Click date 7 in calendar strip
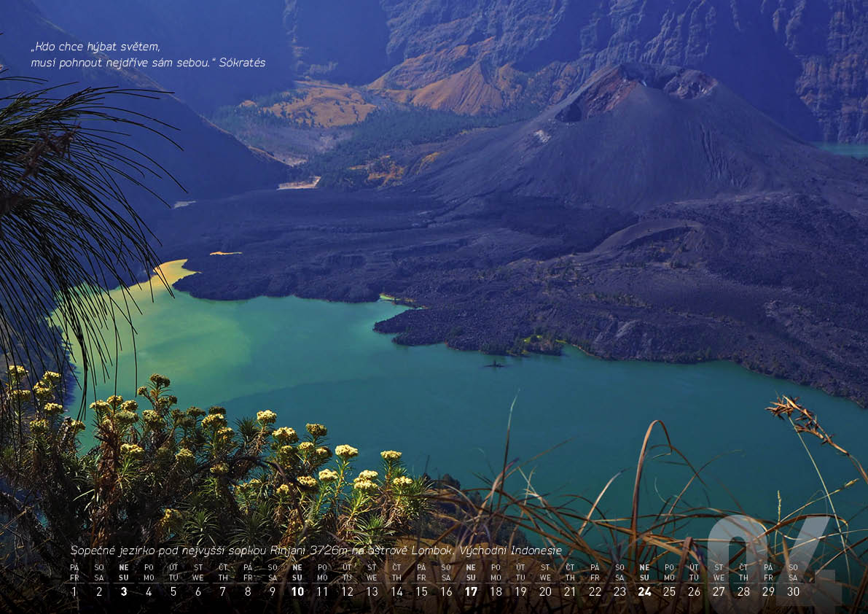868x614 pixels. click(223, 592)
